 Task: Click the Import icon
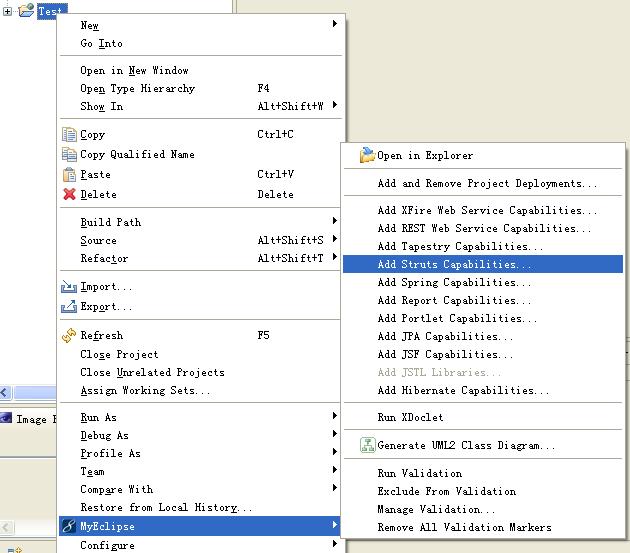coord(69,287)
